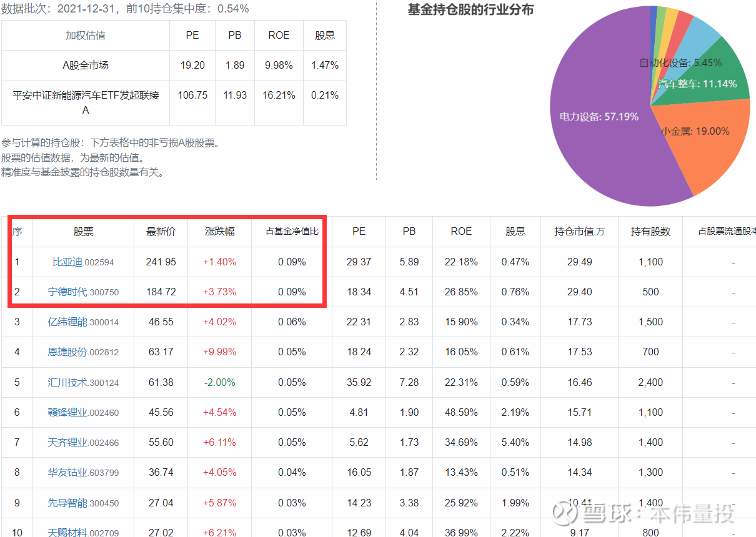Screen dimensions: 756x537
Task: Click the ROE column header in holdings table
Action: pos(461,232)
